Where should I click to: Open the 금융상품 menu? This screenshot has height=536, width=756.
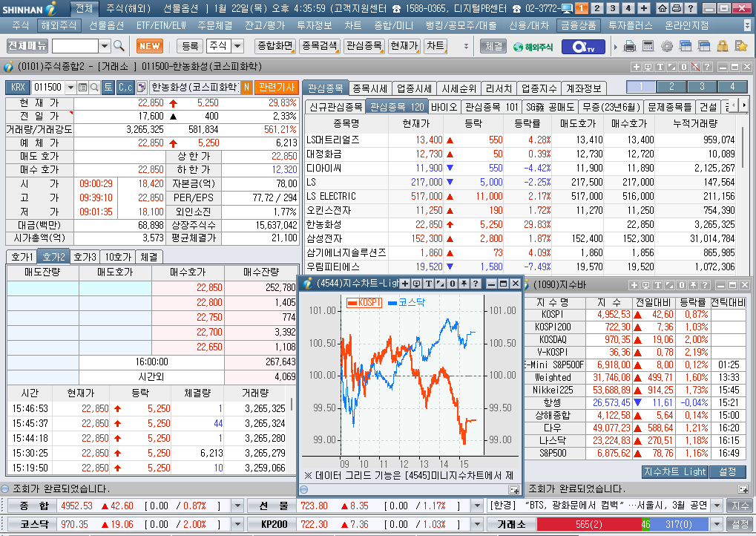578,25
